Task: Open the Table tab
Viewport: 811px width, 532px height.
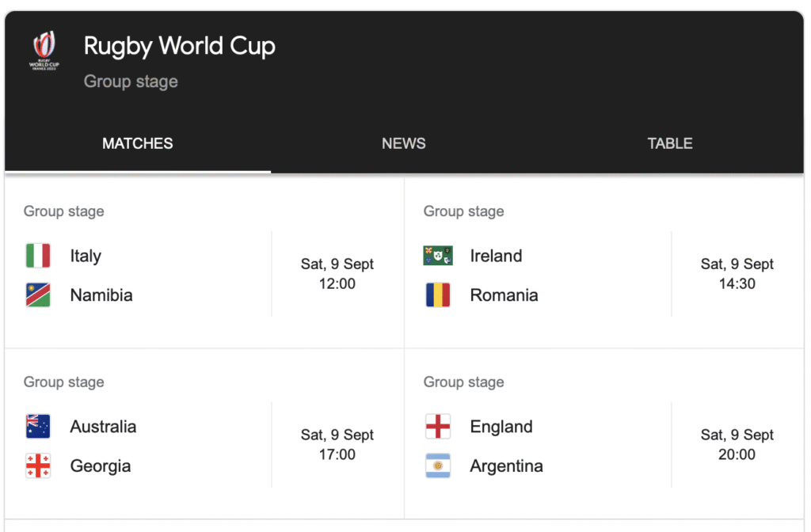Action: click(670, 143)
